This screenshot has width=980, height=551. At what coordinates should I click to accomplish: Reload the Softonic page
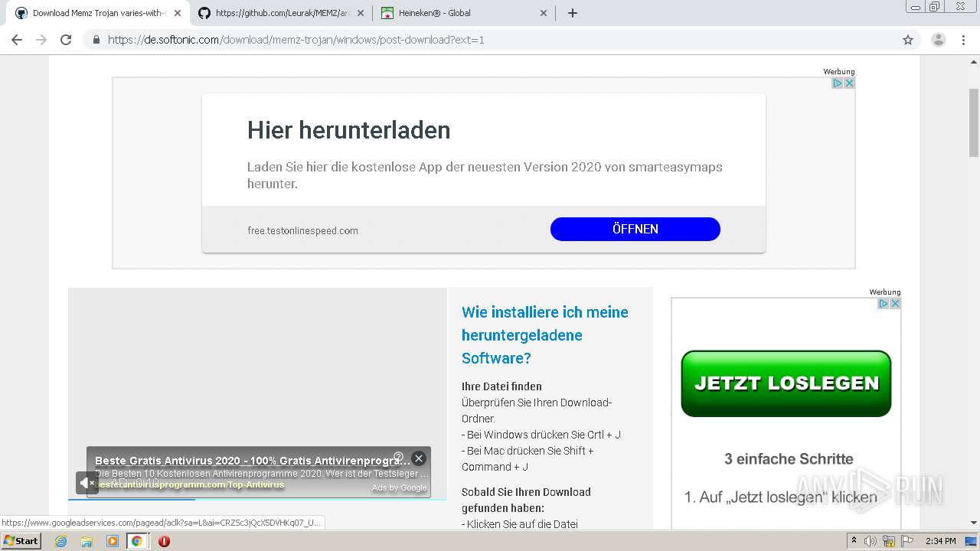(66, 40)
